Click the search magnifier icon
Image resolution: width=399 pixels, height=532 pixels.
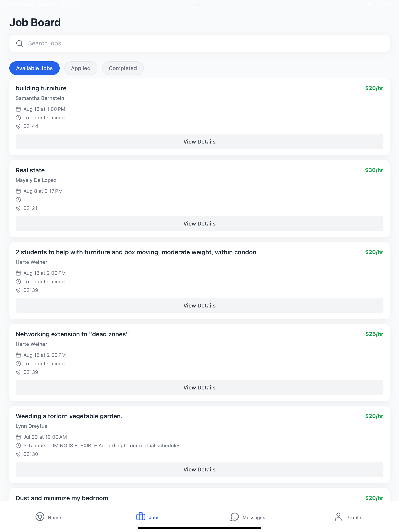19,43
